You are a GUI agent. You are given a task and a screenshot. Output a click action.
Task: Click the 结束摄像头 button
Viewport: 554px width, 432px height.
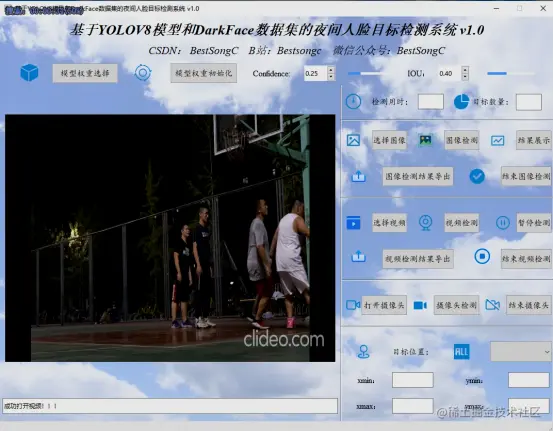click(x=529, y=305)
